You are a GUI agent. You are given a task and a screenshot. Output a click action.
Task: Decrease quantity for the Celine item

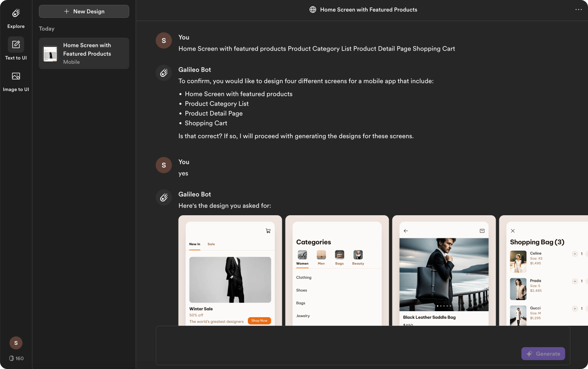click(x=575, y=254)
